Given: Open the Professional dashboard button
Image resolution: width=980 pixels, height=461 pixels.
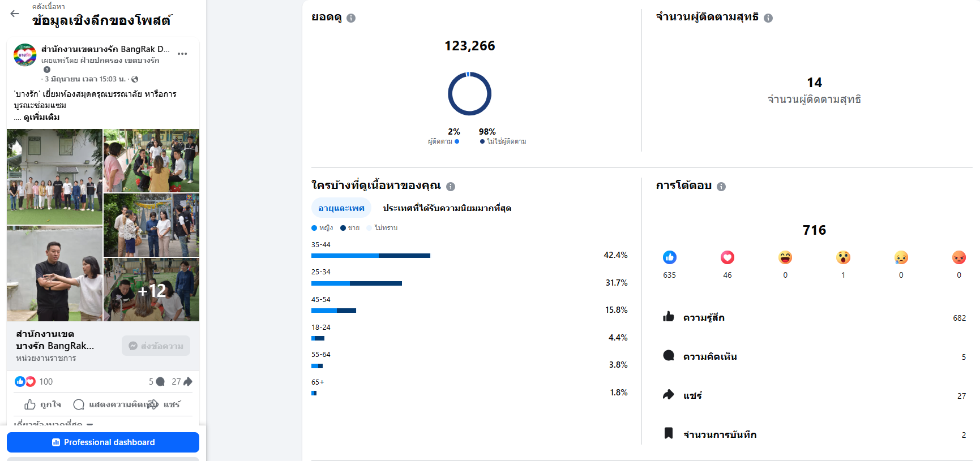Looking at the screenshot, I should (103, 442).
